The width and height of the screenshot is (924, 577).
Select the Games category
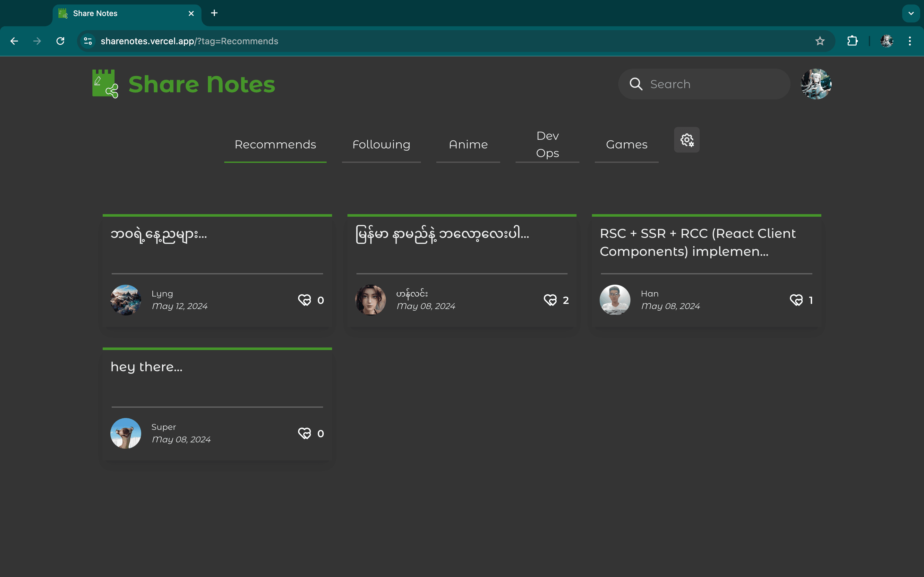pyautogui.click(x=626, y=144)
